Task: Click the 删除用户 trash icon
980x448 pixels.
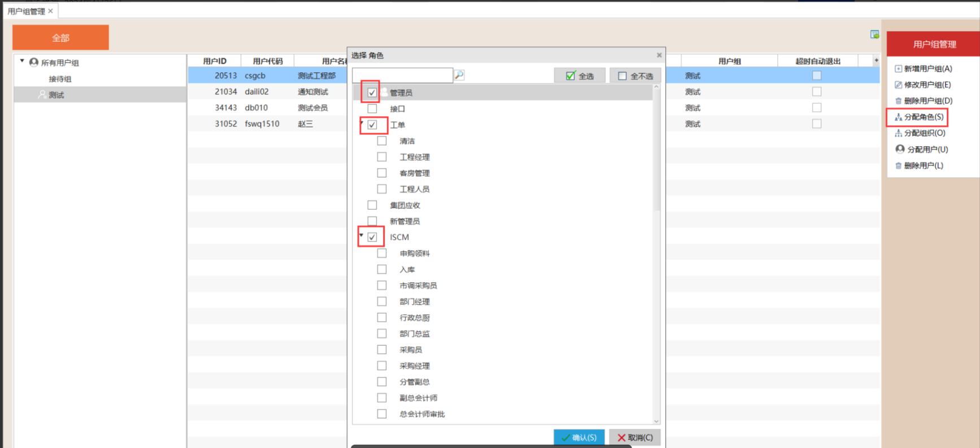Action: tap(898, 166)
